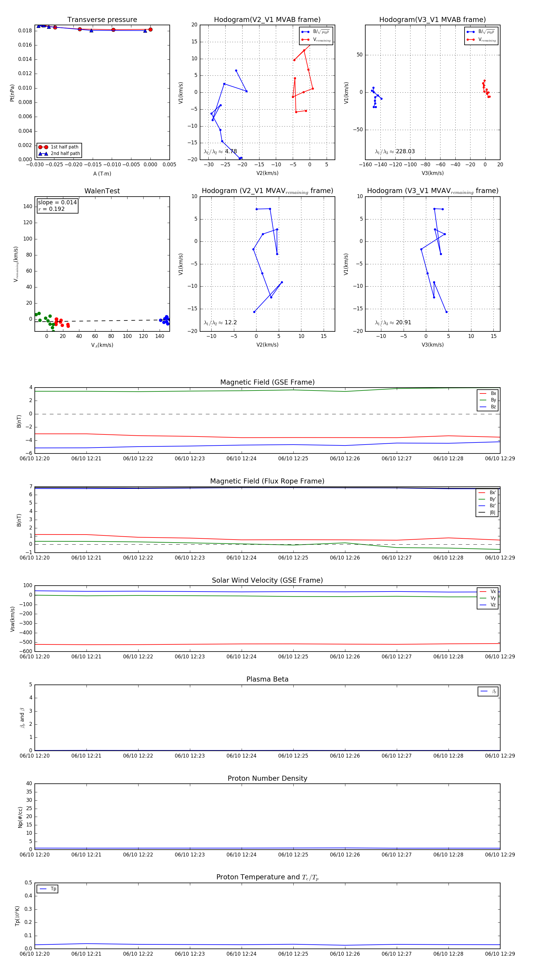The image size is (535, 980).
Task: Click the eigenvalue ratio text '4.78'
Action: tap(231, 151)
